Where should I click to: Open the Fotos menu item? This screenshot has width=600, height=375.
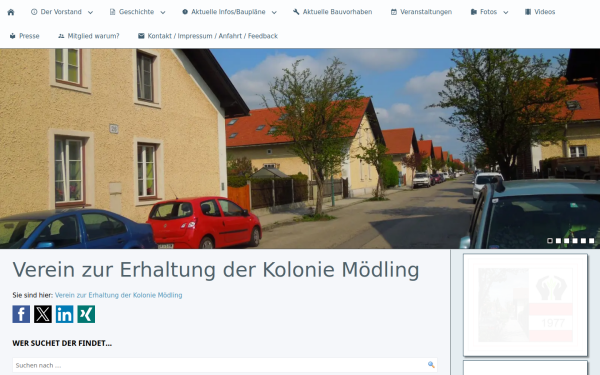point(484,12)
